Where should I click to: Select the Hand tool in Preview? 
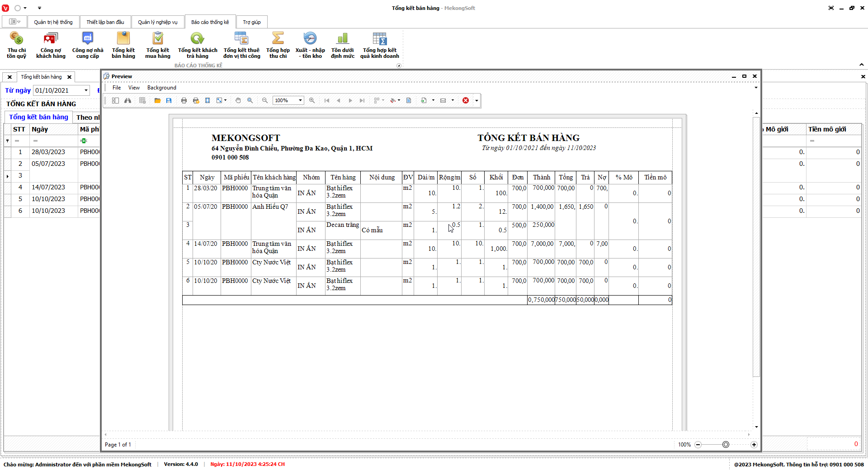(x=238, y=100)
